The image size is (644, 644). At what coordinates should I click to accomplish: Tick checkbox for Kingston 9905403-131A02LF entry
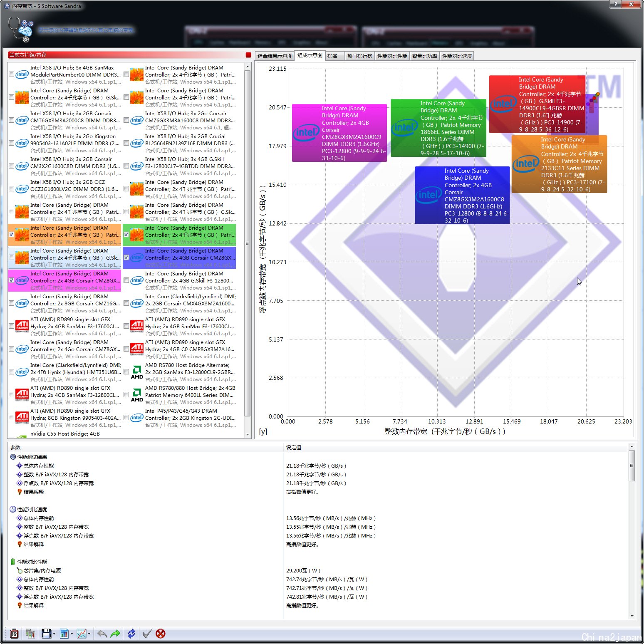[12, 143]
